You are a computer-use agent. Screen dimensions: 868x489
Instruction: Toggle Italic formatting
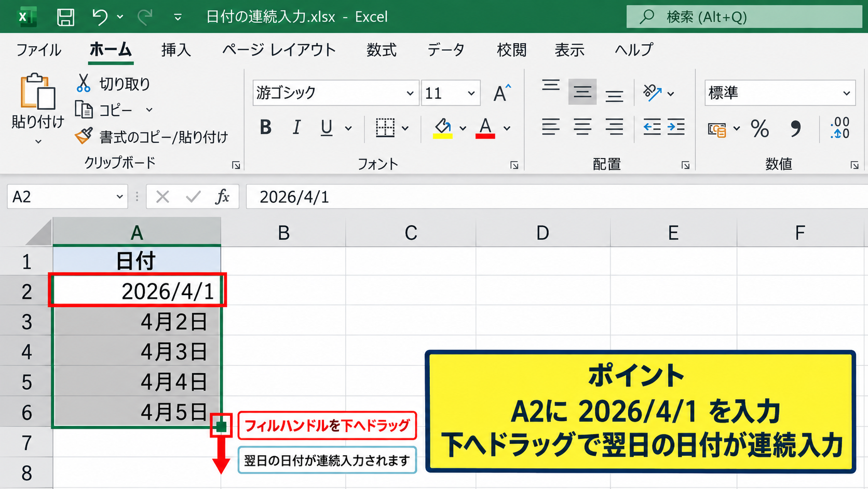click(296, 127)
